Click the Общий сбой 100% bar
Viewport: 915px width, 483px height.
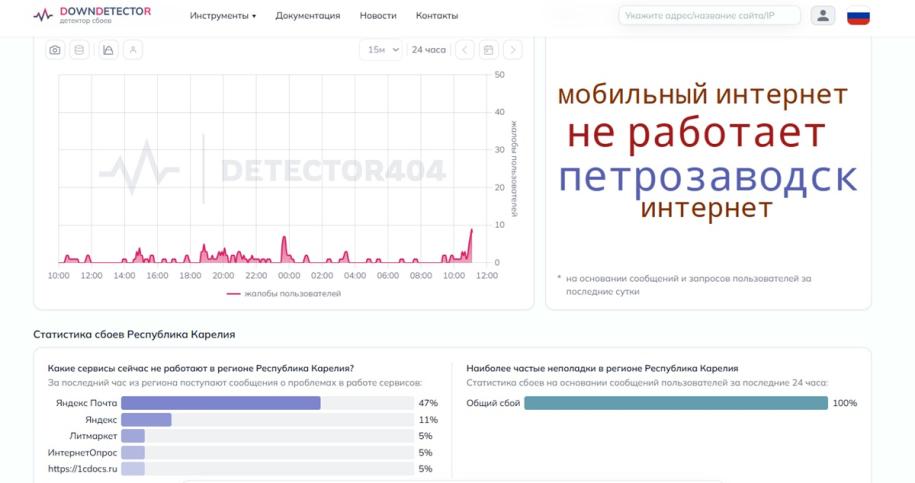click(x=676, y=403)
